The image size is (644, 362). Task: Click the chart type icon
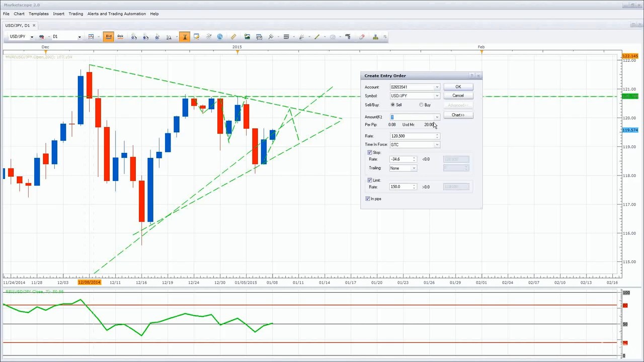(91, 37)
